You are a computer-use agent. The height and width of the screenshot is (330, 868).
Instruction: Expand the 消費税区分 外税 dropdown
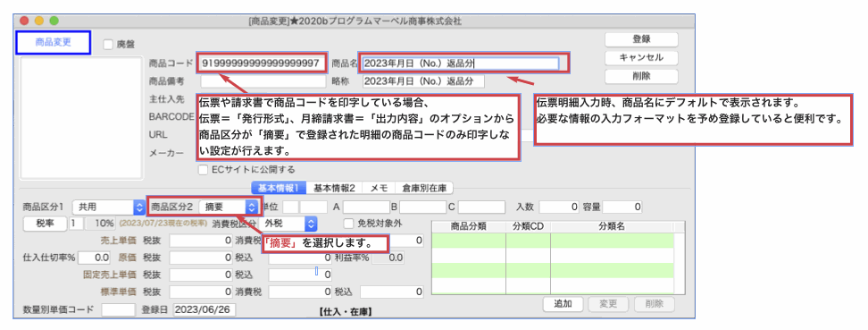pyautogui.click(x=289, y=224)
